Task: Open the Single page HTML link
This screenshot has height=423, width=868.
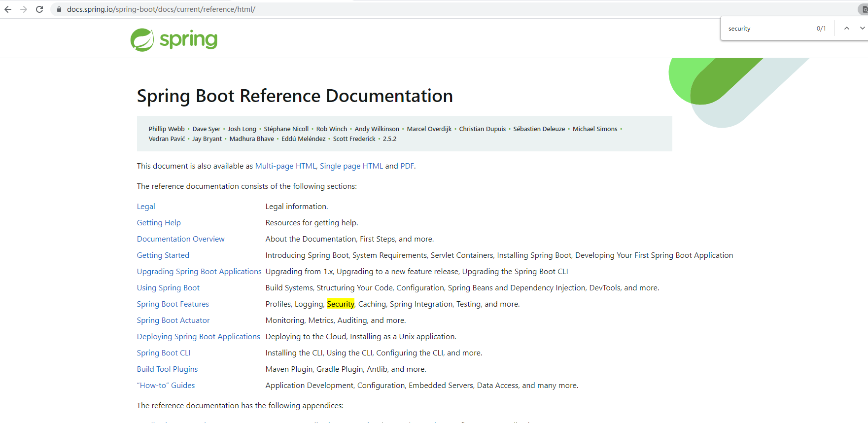Action: (x=351, y=166)
